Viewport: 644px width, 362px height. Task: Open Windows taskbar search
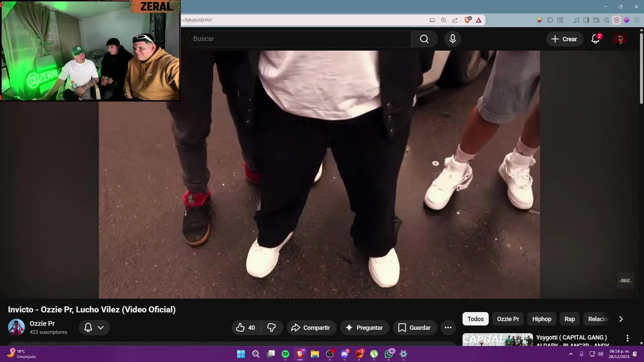(256, 354)
